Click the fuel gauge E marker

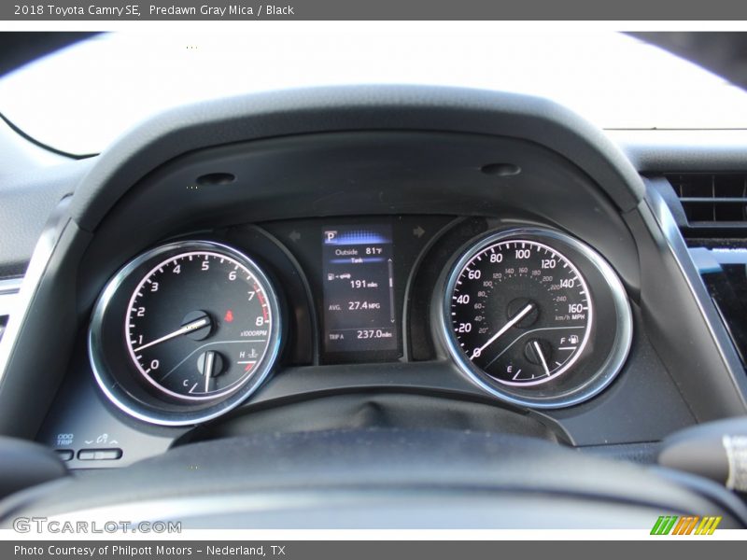tap(509, 369)
